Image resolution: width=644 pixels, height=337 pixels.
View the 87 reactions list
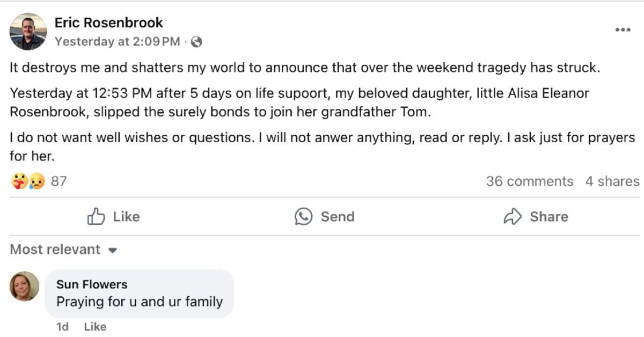tap(58, 181)
